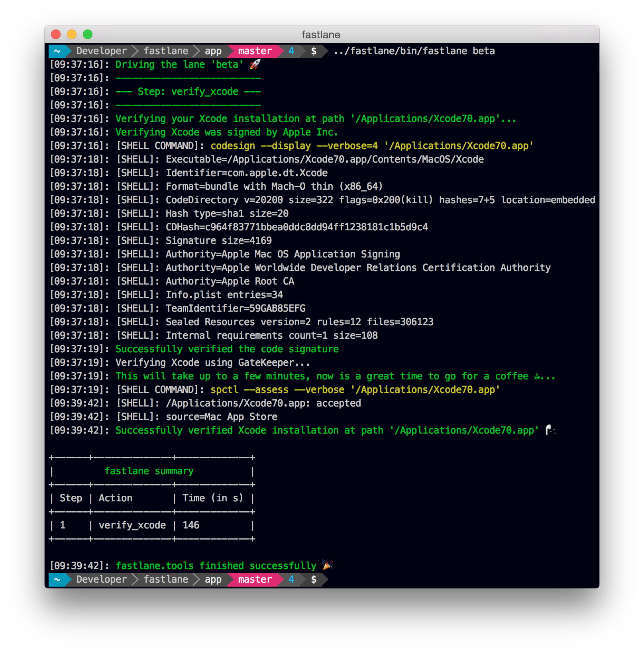Click the yellow minimize window button
The height and width of the screenshot is (652, 644).
point(72,34)
